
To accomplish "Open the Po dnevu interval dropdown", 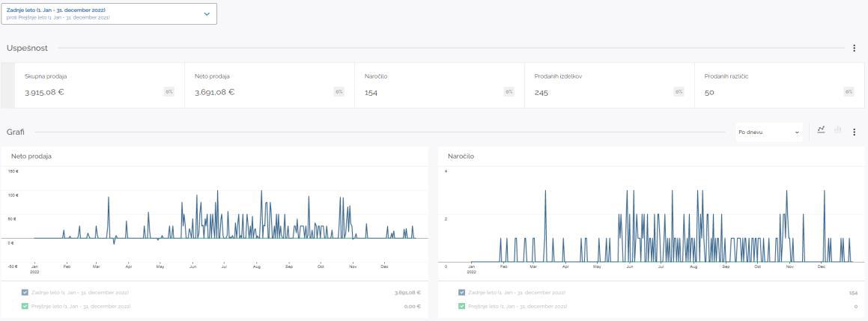I will (769, 132).
